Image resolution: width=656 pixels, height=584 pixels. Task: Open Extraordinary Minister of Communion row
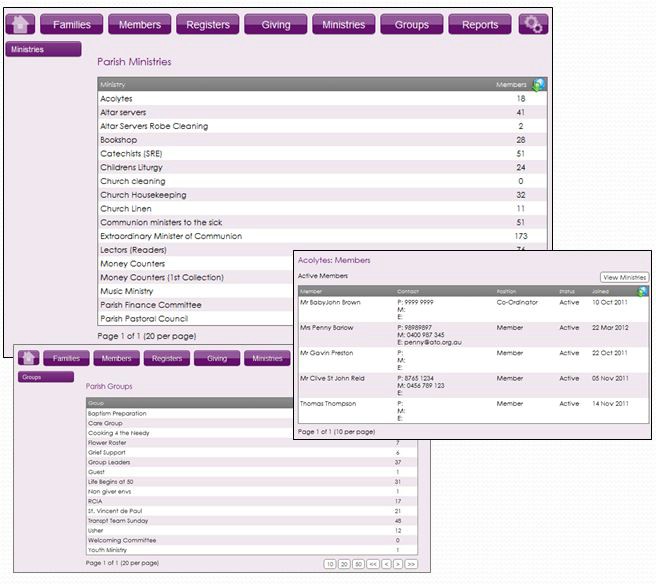pos(322,236)
